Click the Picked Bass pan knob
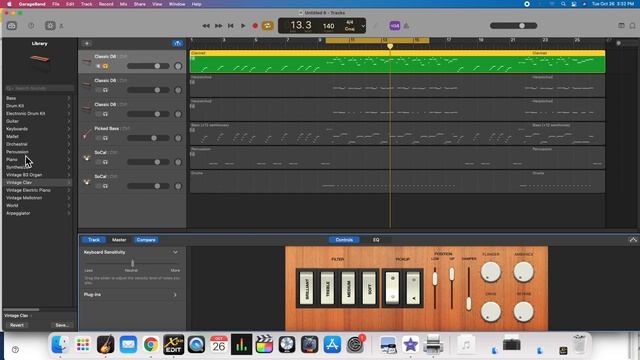 178,138
